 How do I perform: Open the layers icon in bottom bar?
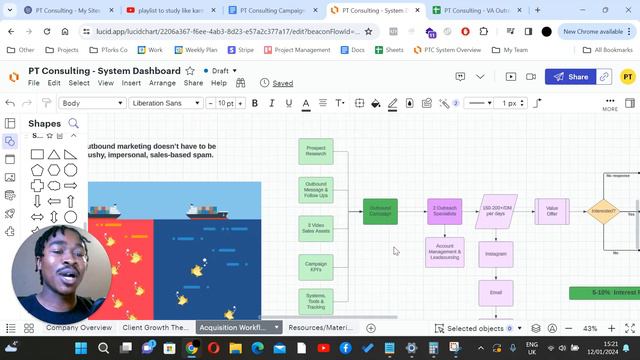pyautogui.click(x=536, y=328)
